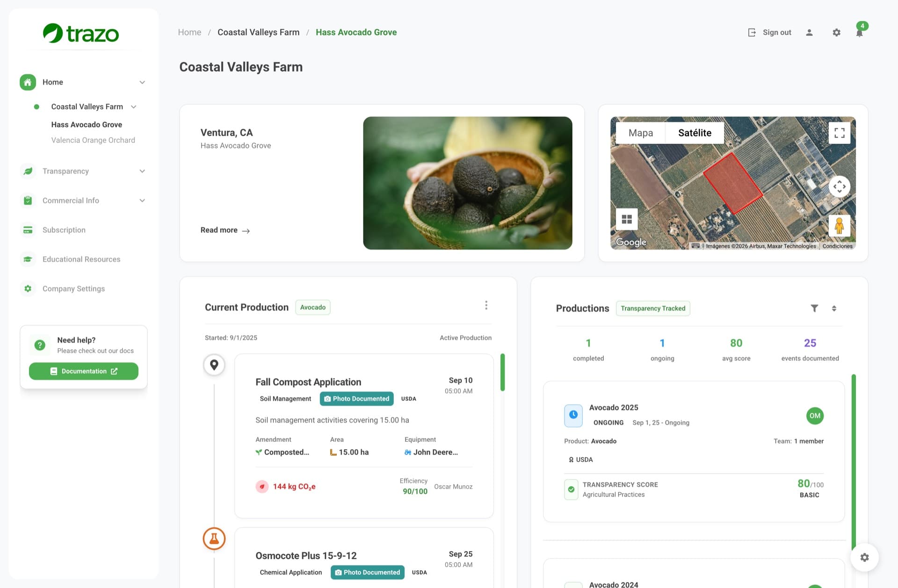Expand the Commercial Info section
Image resolution: width=898 pixels, height=588 pixels.
click(x=143, y=200)
